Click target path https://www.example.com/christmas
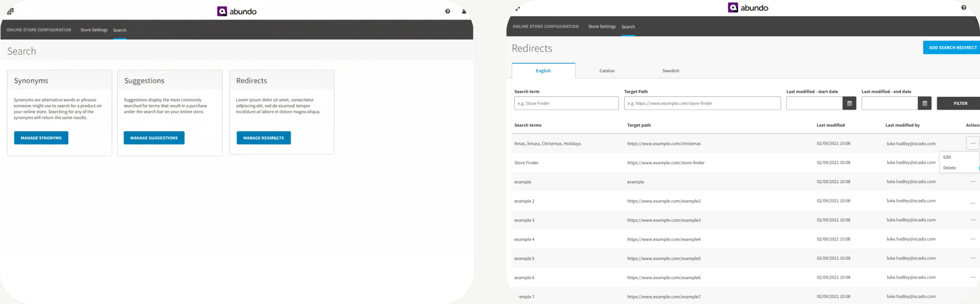980x304 pixels. coord(664,144)
